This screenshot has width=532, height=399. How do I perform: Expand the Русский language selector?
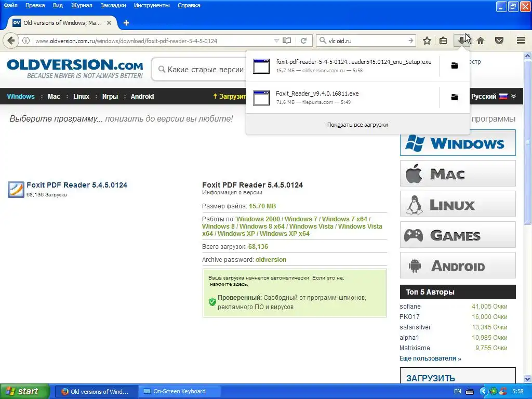pyautogui.click(x=494, y=96)
